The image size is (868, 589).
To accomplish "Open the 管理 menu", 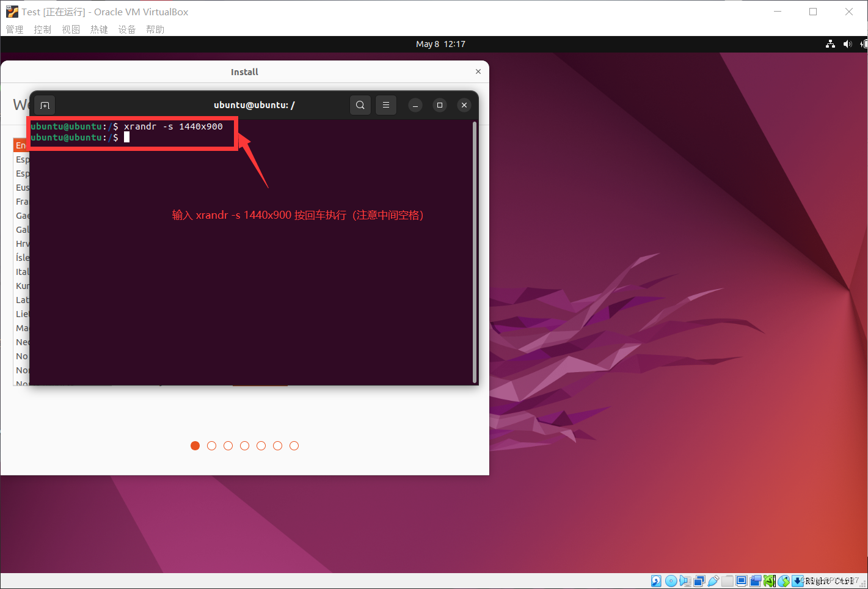I will click(x=15, y=29).
